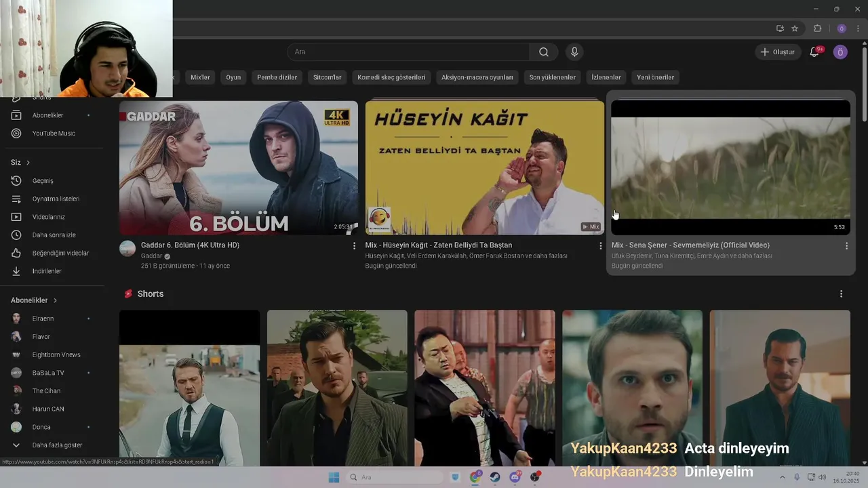Screen dimensions: 868x488
Task: Open Short with man holding gun
Action: 485,388
